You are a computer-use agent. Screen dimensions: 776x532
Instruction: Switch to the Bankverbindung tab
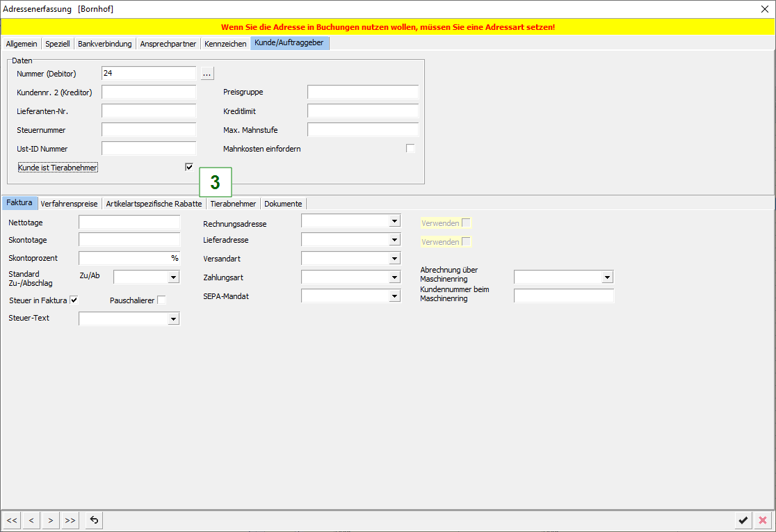(104, 44)
